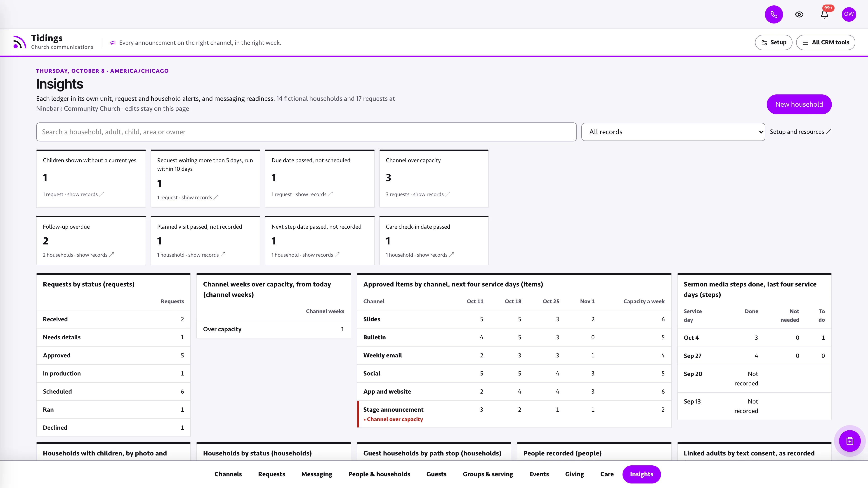Show records for Channel over capacity card
The image size is (868, 488).
[418, 194]
